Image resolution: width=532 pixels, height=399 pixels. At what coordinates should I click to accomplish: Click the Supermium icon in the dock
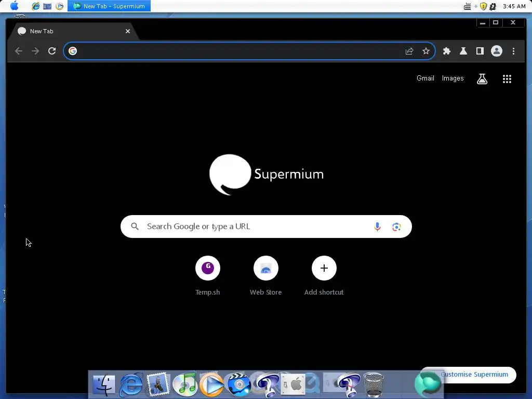pyautogui.click(x=428, y=383)
